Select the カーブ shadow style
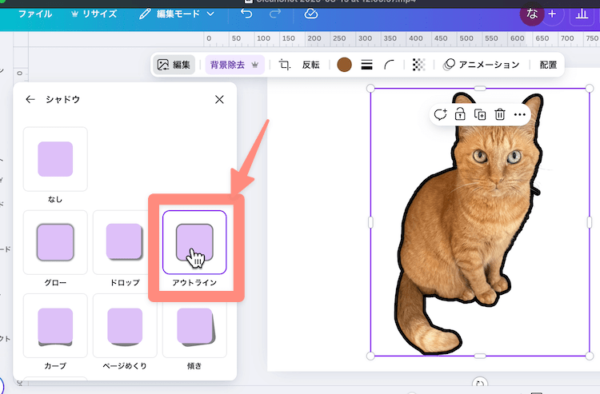The image size is (600, 394). point(55,326)
